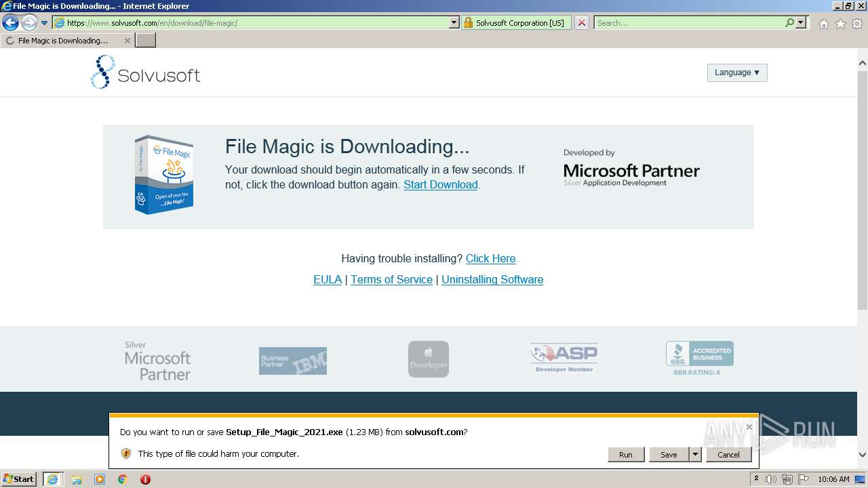Click the ASP Developer Member badge
The image size is (868, 488).
564,358
